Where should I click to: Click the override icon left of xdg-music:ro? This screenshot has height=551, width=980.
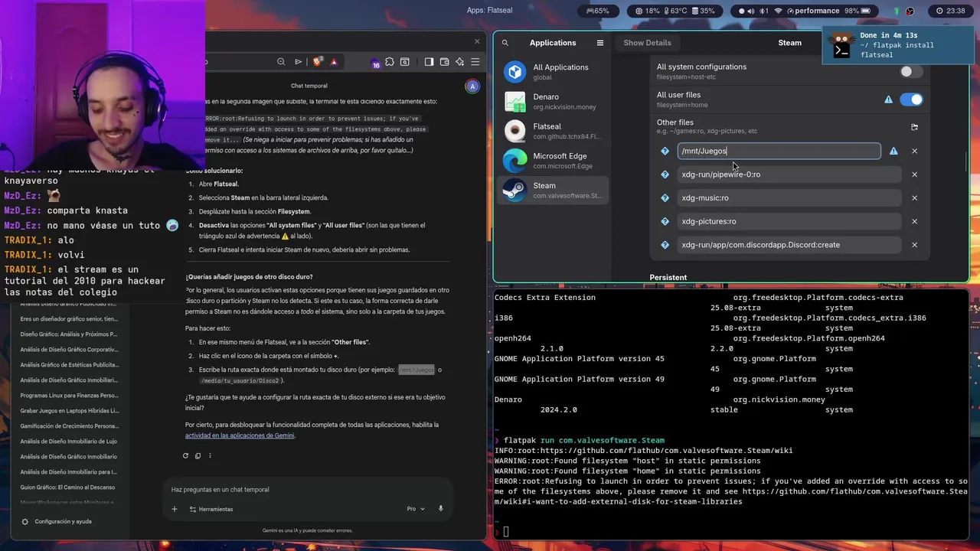click(665, 198)
